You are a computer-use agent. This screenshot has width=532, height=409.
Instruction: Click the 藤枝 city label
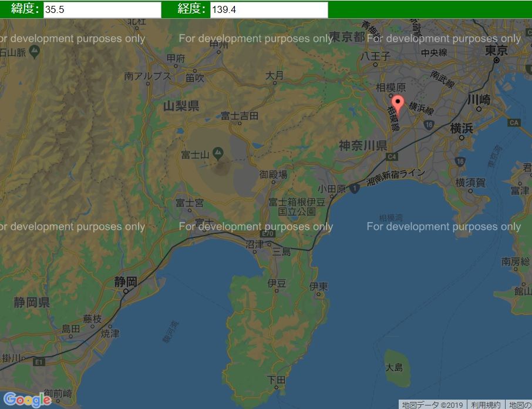pos(92,319)
